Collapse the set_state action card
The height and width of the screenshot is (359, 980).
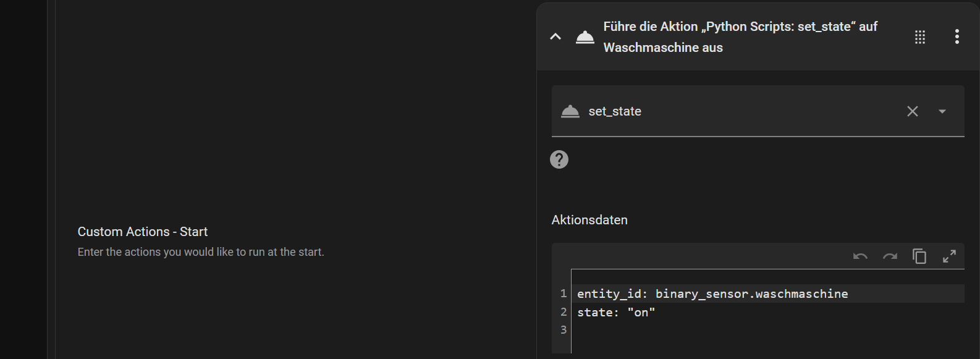pyautogui.click(x=555, y=37)
